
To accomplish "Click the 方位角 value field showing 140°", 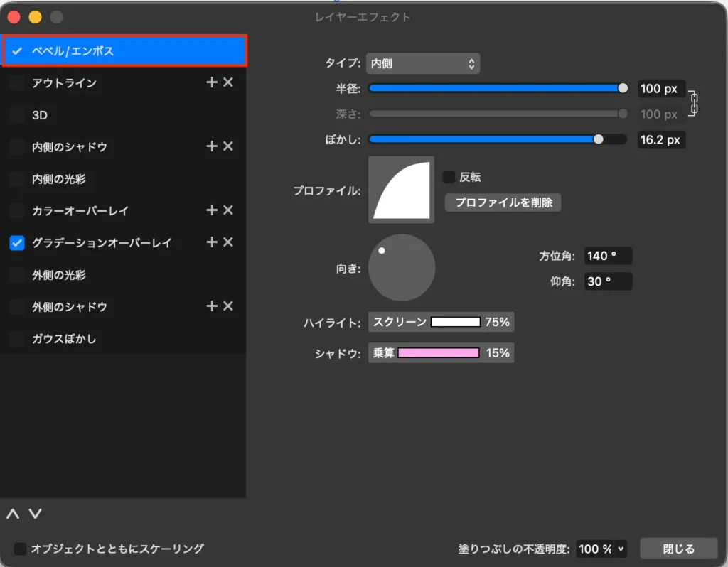I will click(607, 255).
